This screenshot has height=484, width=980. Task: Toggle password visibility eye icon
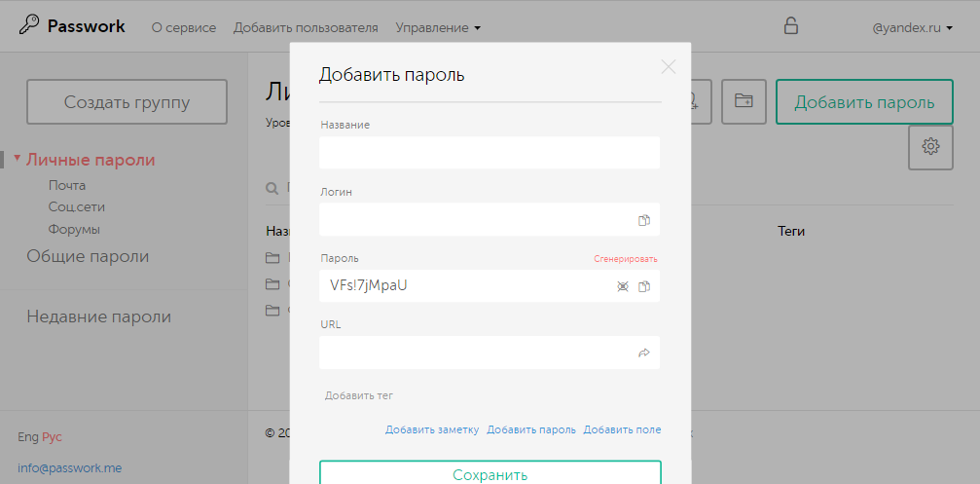pos(623,286)
